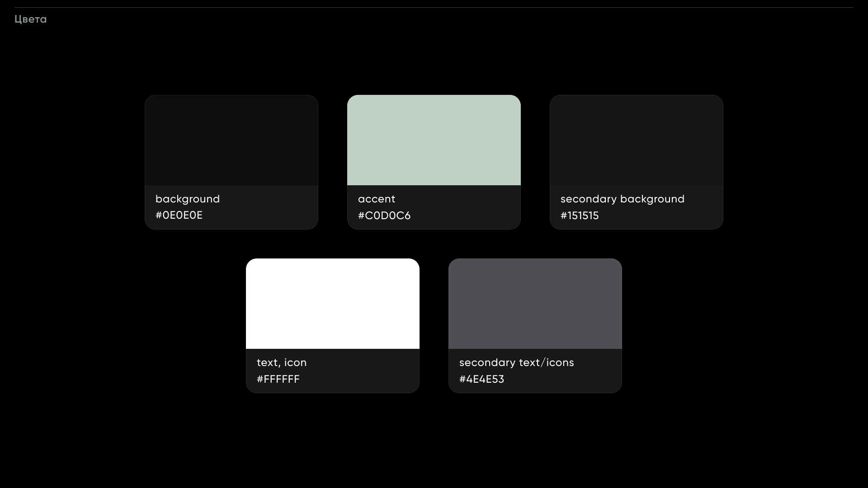The image size is (868, 488).
Task: Click the secondary background swatch #151515
Action: 636,140
